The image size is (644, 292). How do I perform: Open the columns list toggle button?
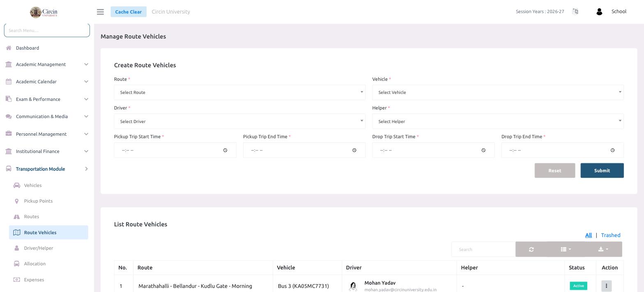pyautogui.click(x=566, y=249)
